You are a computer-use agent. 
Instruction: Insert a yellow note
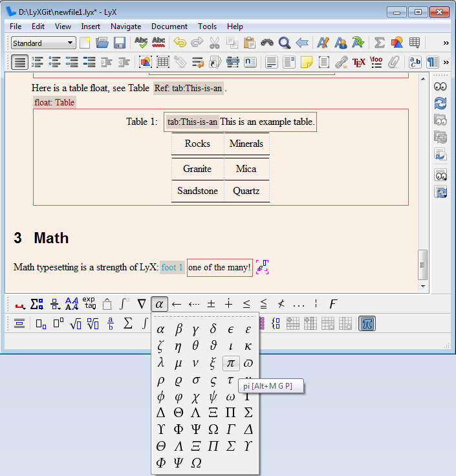coord(307,62)
